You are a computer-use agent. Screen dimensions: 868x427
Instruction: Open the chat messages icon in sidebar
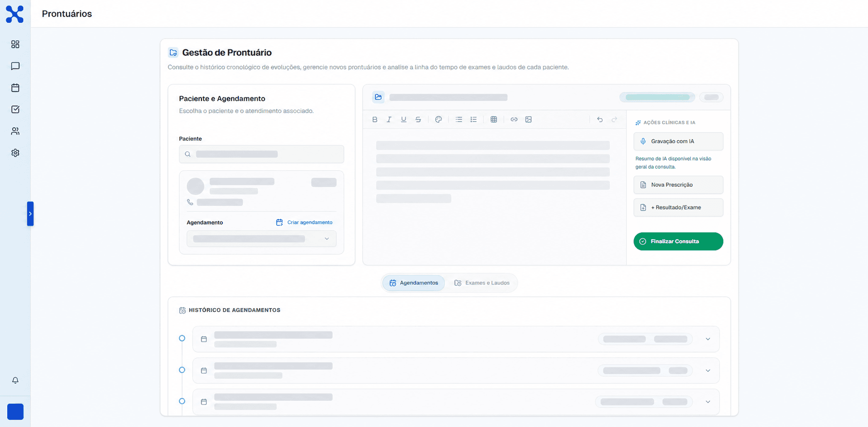click(15, 66)
